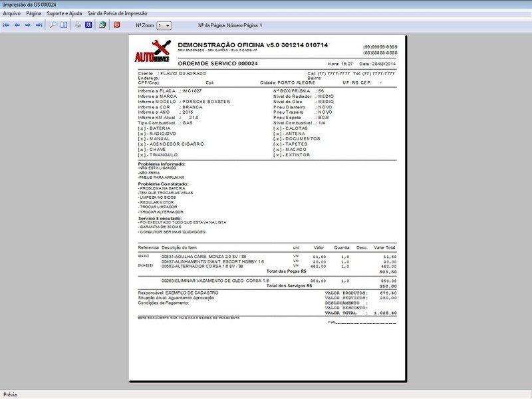
Task: Go to the previous page arrow
Action: click(17, 25)
